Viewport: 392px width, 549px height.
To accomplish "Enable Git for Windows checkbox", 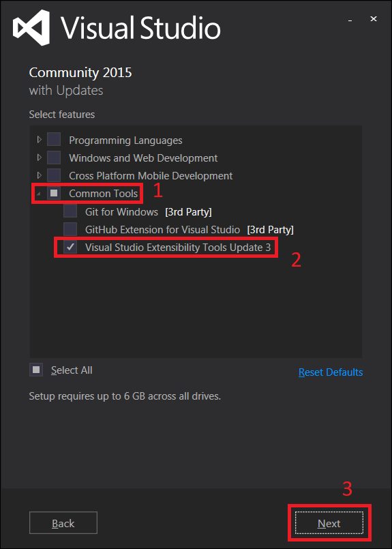I will pyautogui.click(x=70, y=211).
